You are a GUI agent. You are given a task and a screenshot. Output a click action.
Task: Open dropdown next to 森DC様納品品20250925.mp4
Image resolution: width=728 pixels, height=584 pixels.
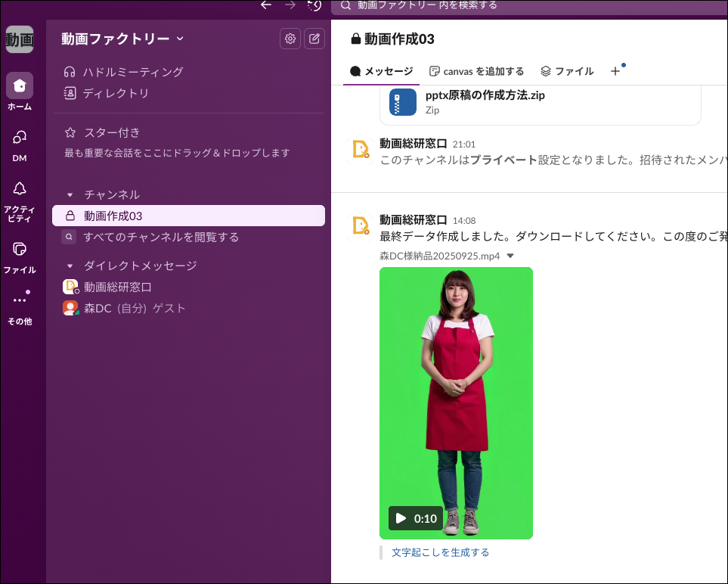pos(510,256)
